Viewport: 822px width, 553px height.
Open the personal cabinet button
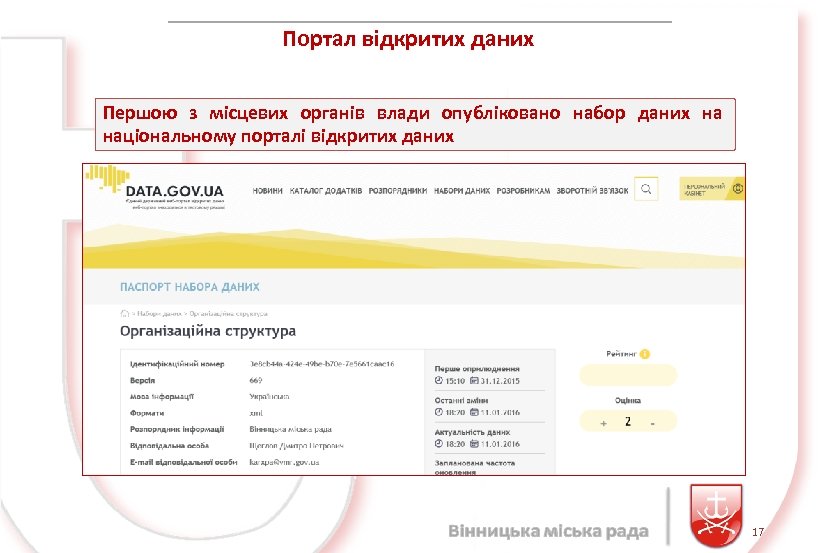click(x=712, y=189)
